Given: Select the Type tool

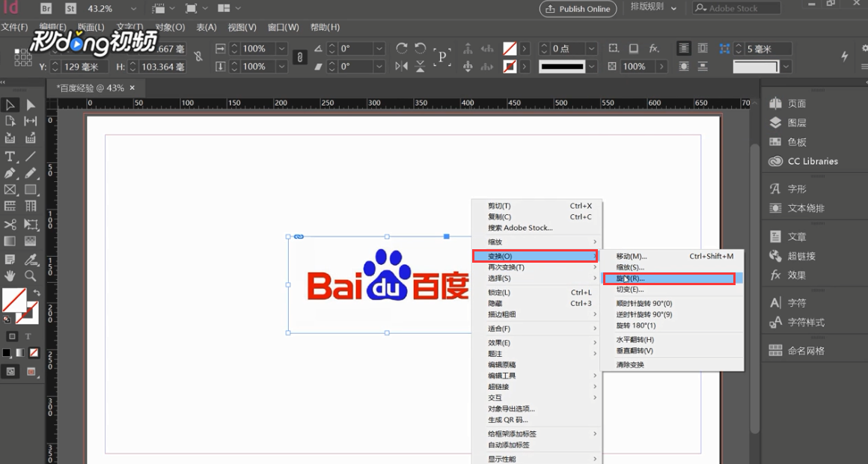Looking at the screenshot, I should (10, 156).
